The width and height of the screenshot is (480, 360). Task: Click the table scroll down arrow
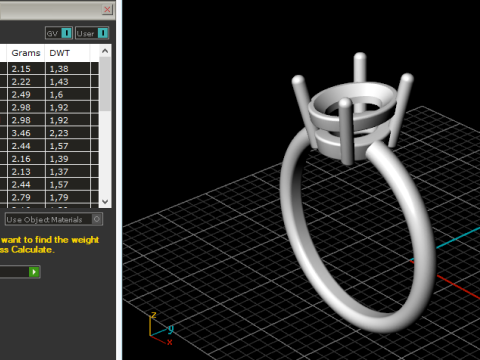click(105, 202)
